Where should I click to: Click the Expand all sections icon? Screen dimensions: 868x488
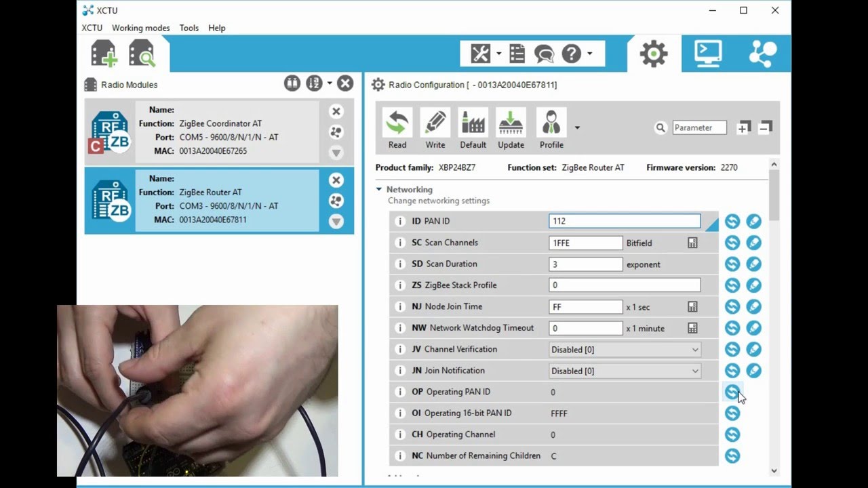point(744,127)
